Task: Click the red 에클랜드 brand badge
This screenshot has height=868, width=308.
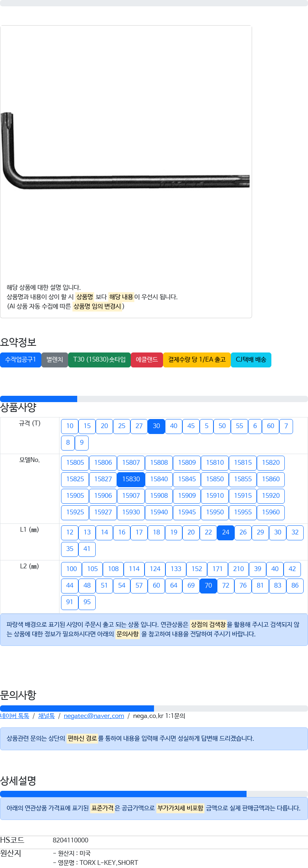Action: pyautogui.click(x=147, y=360)
